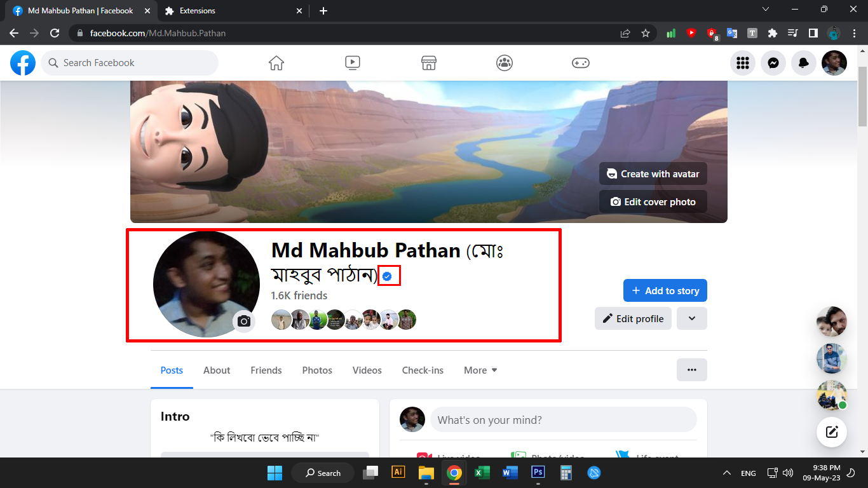Screen dimensions: 868x488
Task: Click the Chrome address bar URL
Action: [158, 33]
